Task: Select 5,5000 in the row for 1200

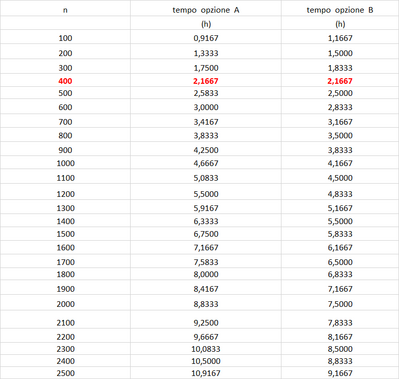Action: point(206,194)
